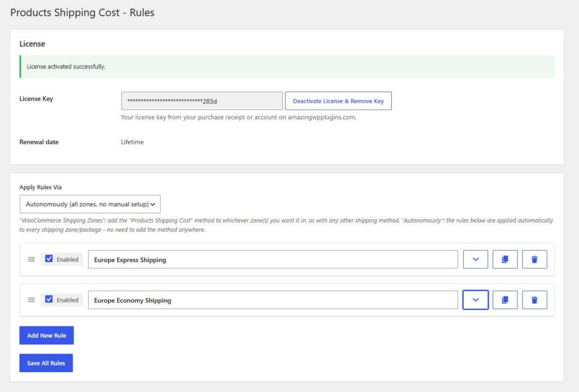
Task: Click the Save All Rules button
Action: pos(46,363)
